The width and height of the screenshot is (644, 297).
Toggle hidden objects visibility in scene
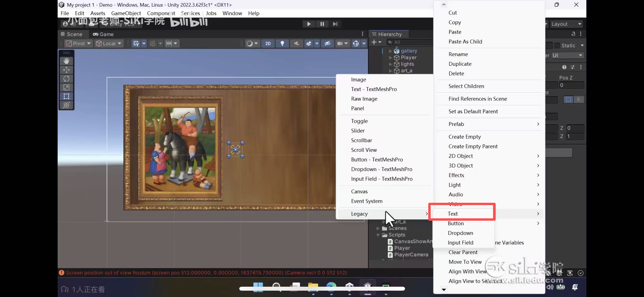pos(327,44)
